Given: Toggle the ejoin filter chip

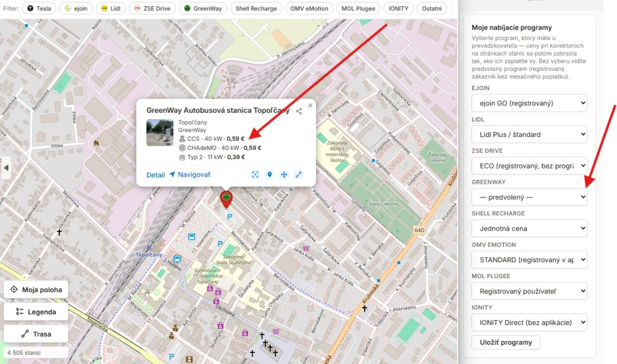Looking at the screenshot, I should click(x=76, y=8).
